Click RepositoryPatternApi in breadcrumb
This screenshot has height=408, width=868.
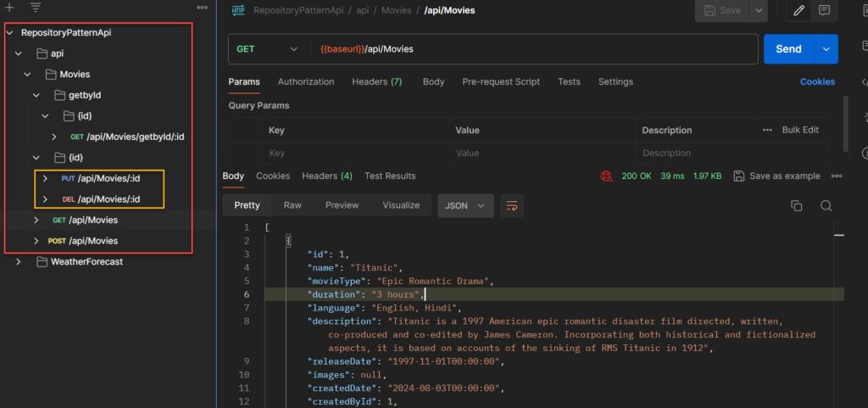pyautogui.click(x=298, y=10)
